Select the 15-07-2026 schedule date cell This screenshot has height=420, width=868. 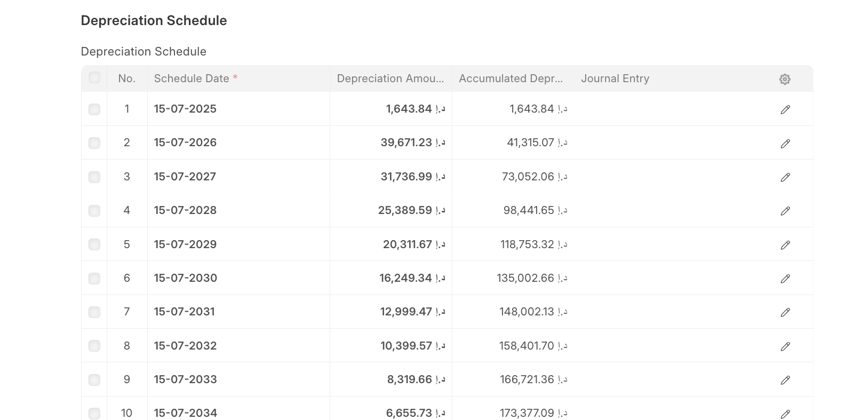point(238,142)
